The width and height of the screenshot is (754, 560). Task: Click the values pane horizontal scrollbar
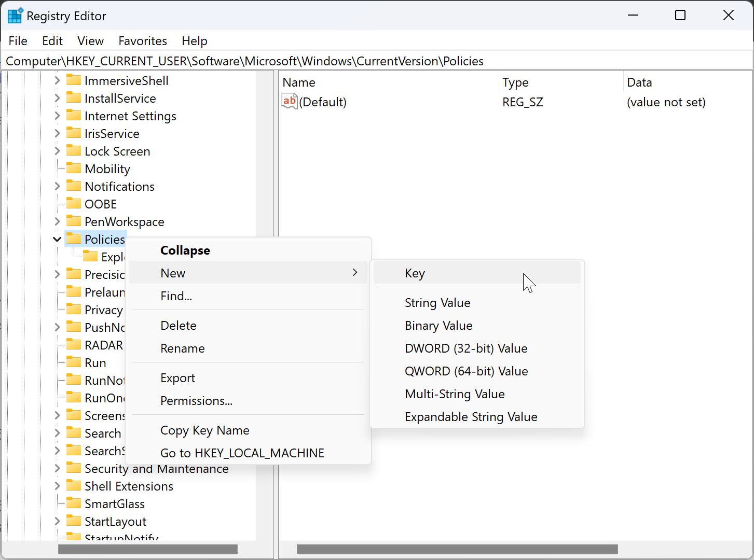coord(457,549)
